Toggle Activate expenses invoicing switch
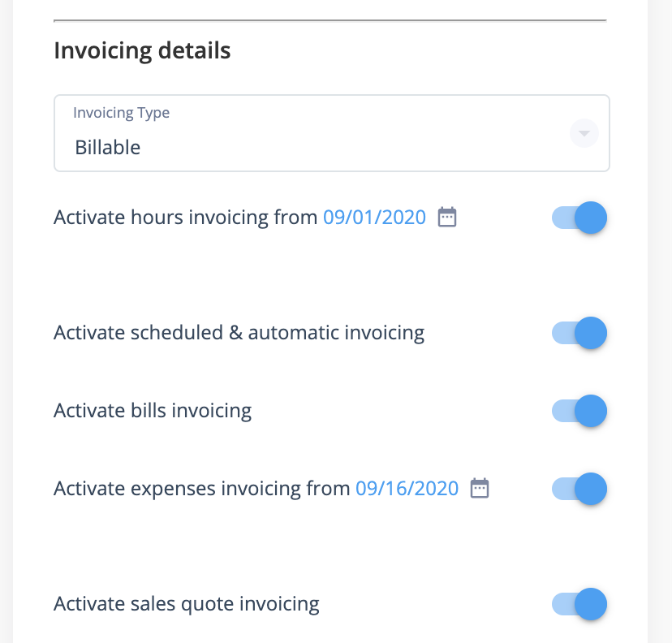The image size is (672, 643). (x=579, y=489)
